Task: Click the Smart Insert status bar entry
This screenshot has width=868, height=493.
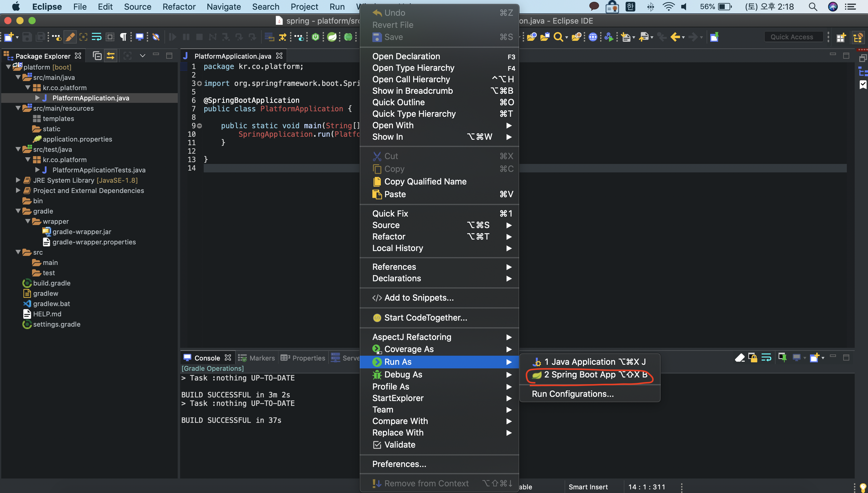Action: pyautogui.click(x=588, y=487)
